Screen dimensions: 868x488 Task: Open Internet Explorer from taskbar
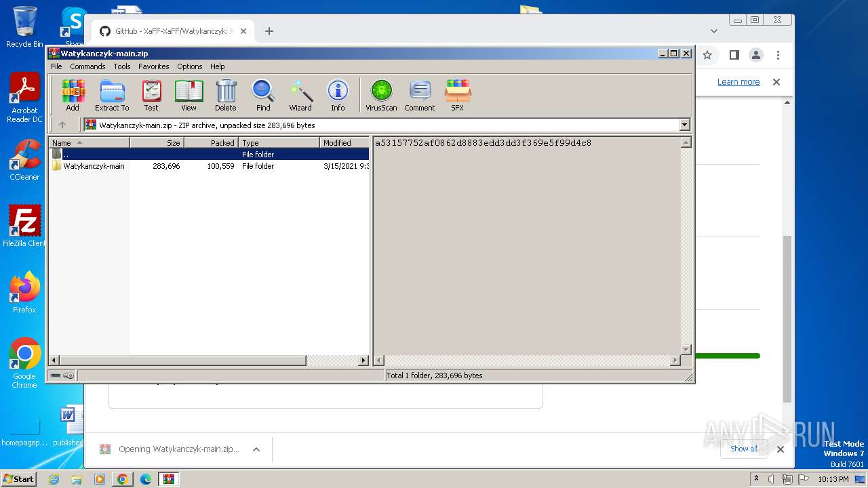click(54, 479)
